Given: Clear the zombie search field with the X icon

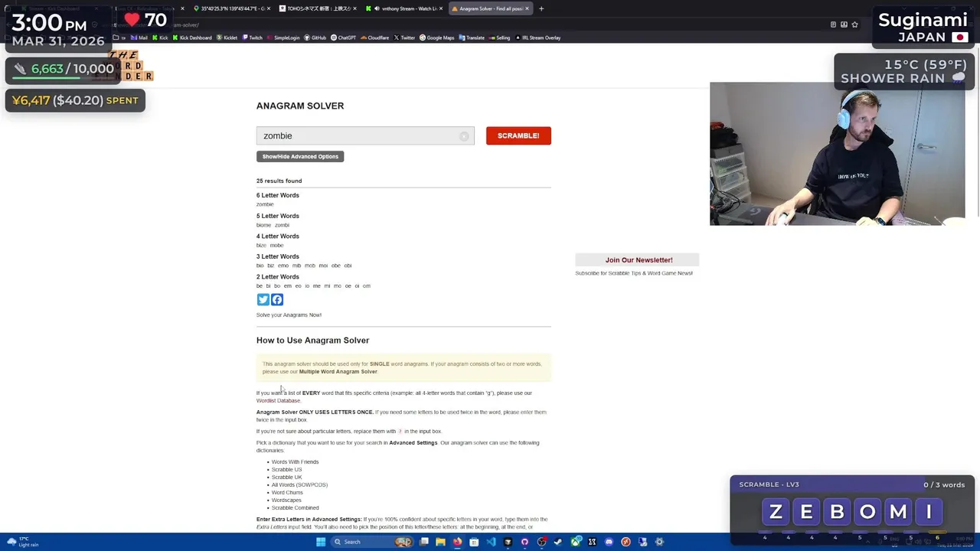Looking at the screenshot, I should tap(464, 136).
